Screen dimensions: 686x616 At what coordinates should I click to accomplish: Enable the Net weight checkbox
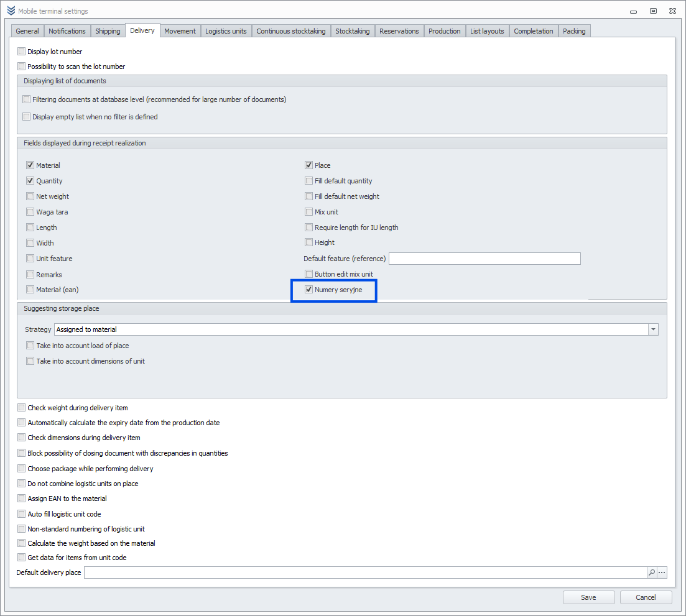tap(30, 196)
